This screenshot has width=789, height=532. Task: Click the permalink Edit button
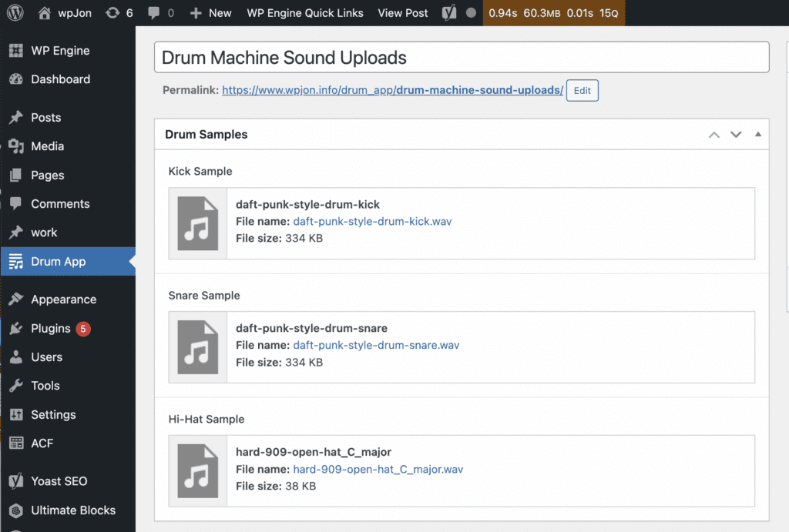tap(583, 91)
